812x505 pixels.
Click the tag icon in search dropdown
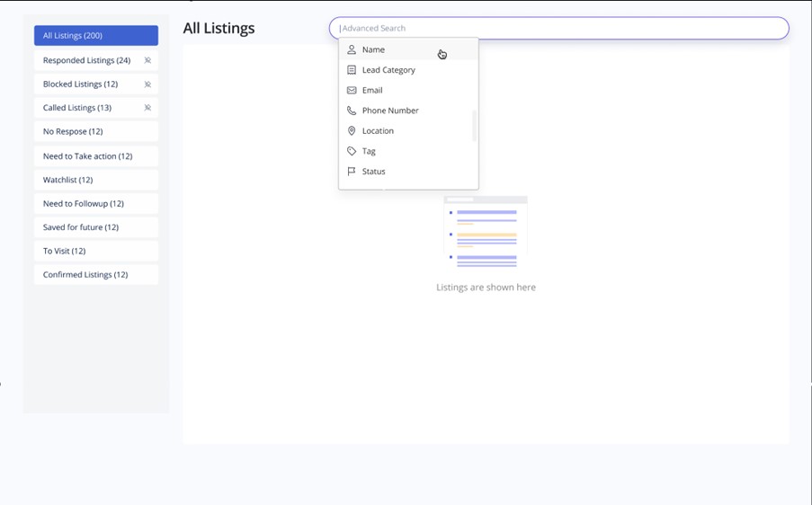[x=352, y=151]
